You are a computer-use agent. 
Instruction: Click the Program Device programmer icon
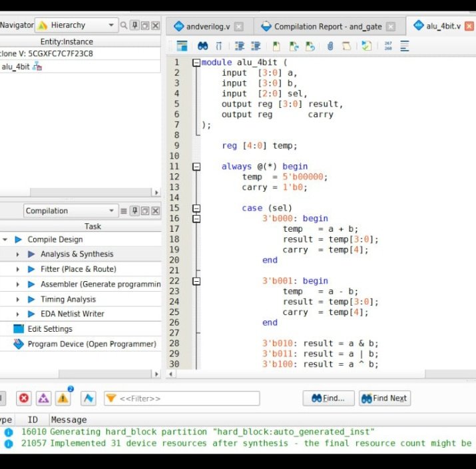tap(19, 344)
